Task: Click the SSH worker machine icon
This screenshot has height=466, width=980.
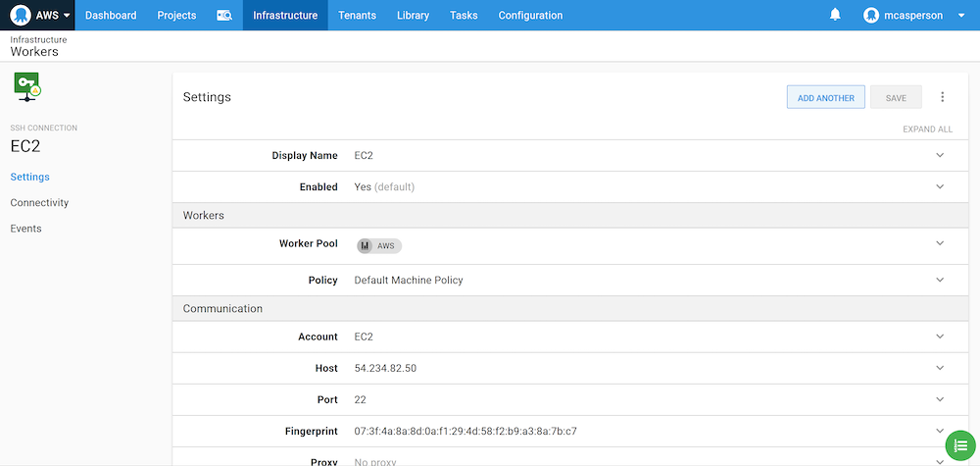Action: [x=26, y=87]
